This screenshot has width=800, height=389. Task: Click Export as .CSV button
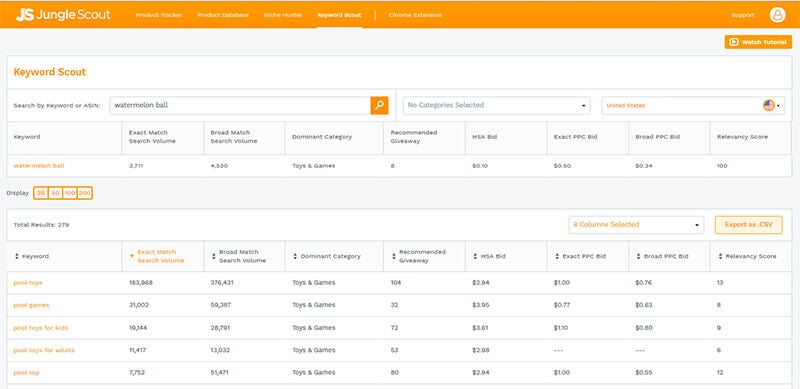[x=748, y=225]
